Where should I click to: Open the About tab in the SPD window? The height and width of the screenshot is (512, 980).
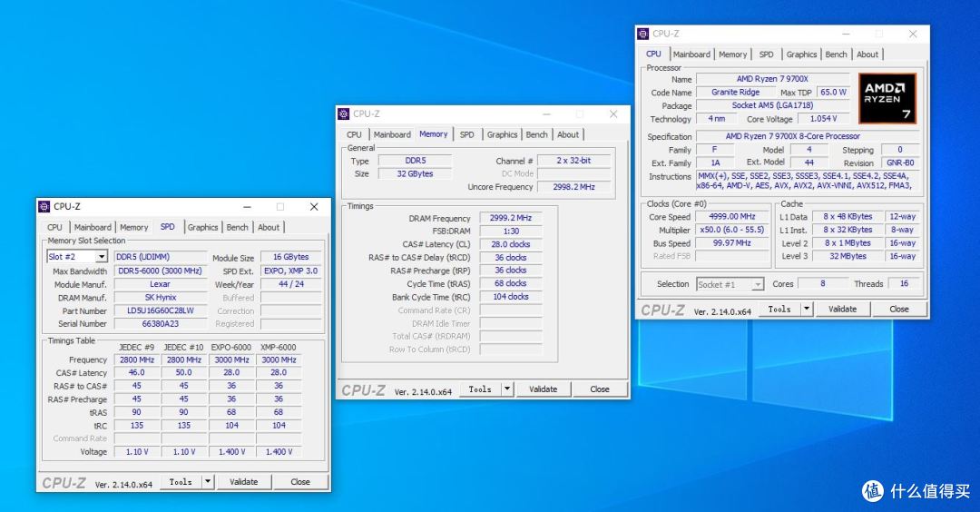pos(269,228)
